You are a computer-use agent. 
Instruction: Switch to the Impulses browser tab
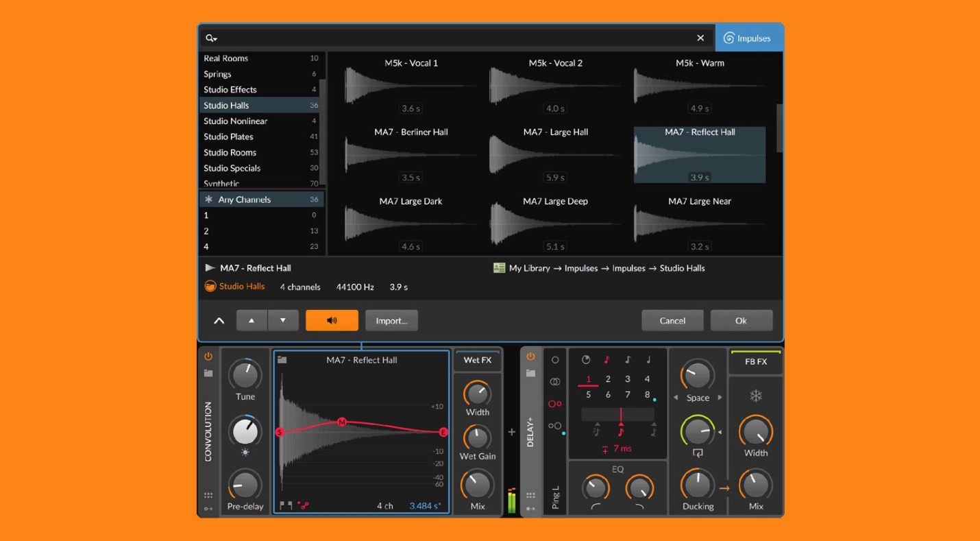[749, 38]
